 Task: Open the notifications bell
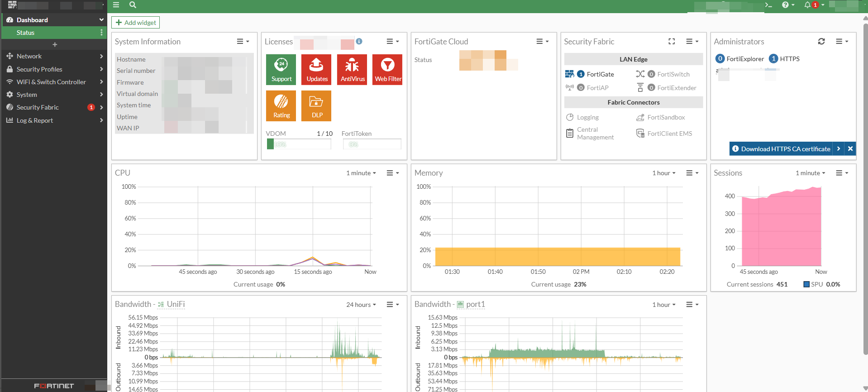807,5
